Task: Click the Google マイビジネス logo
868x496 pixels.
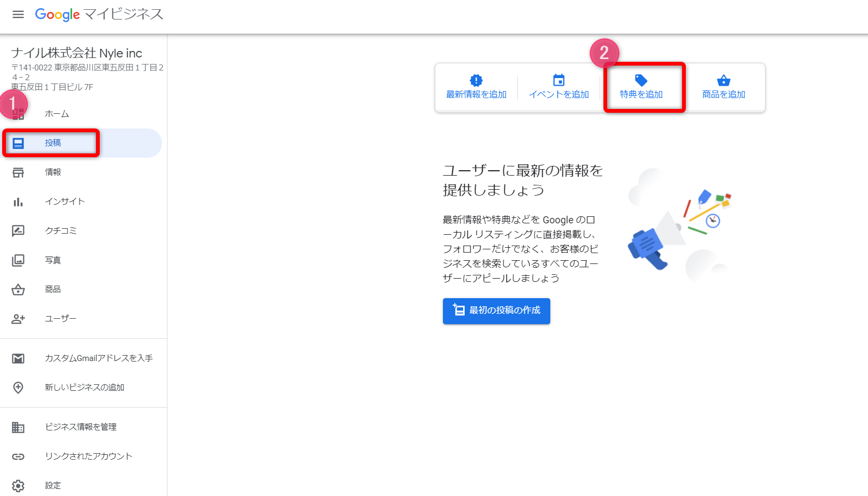Action: pyautogui.click(x=99, y=14)
